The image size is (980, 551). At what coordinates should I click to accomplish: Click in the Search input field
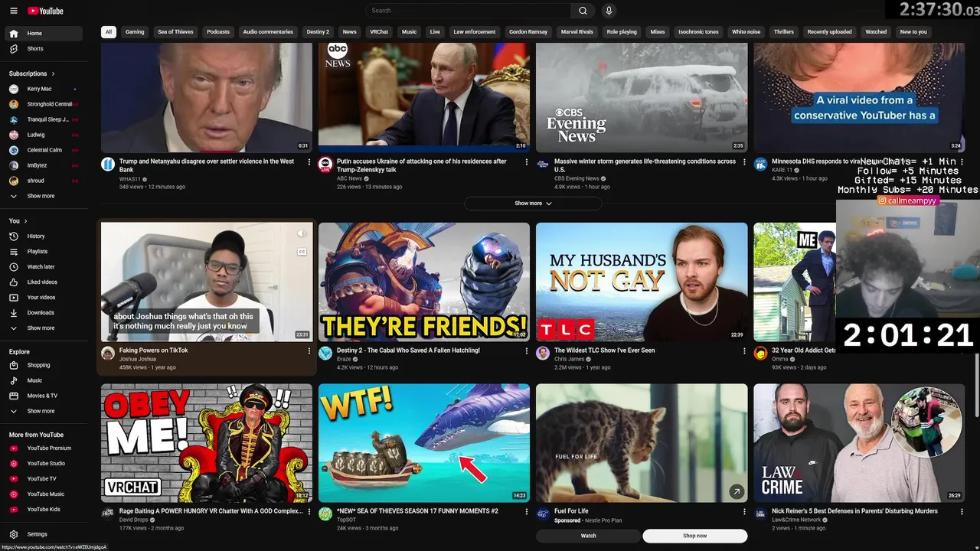468,11
